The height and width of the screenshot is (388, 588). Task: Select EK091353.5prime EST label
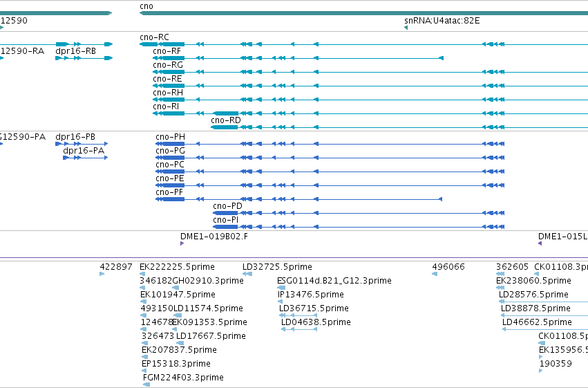[x=209, y=323]
